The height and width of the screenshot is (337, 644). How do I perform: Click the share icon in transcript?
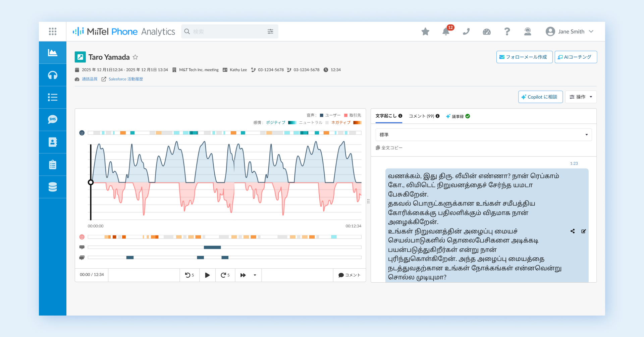[x=573, y=231]
